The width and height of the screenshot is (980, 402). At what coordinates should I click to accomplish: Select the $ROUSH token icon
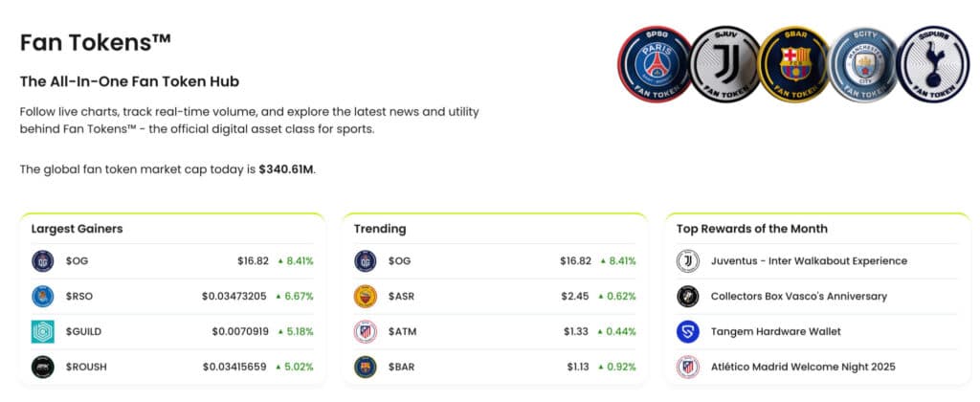pos(43,367)
